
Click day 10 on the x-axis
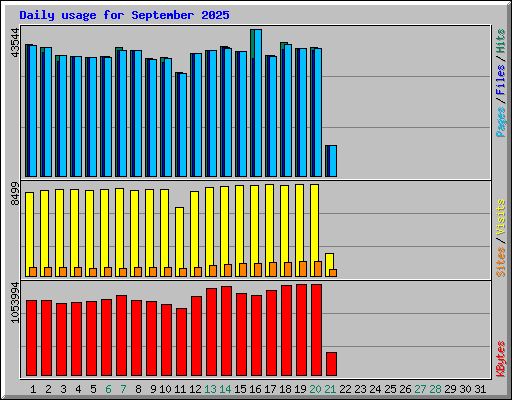coord(165,389)
